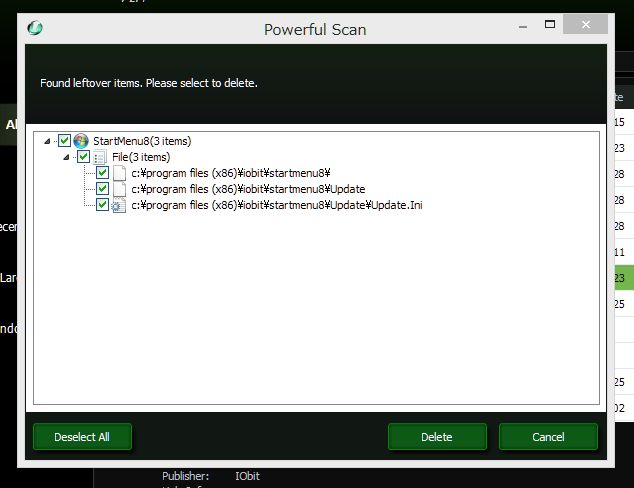Viewport: 634px width, 488px height.
Task: Collapse the StartMenu8 tree node
Action: pyautogui.click(x=47, y=141)
